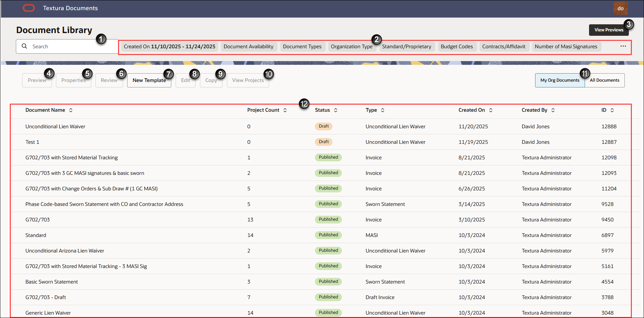Viewport: 644px width, 318px height.
Task: Open the Budget Codes filter
Action: (457, 46)
